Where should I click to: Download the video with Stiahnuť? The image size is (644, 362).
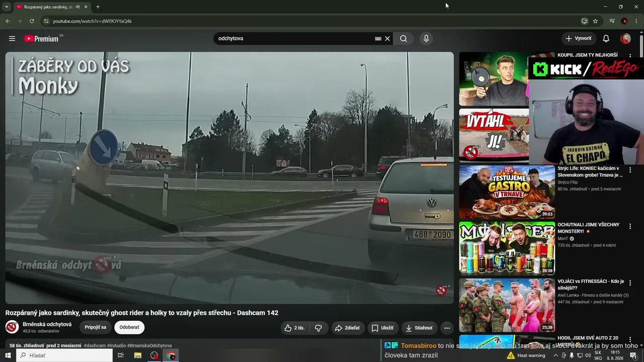click(x=419, y=328)
